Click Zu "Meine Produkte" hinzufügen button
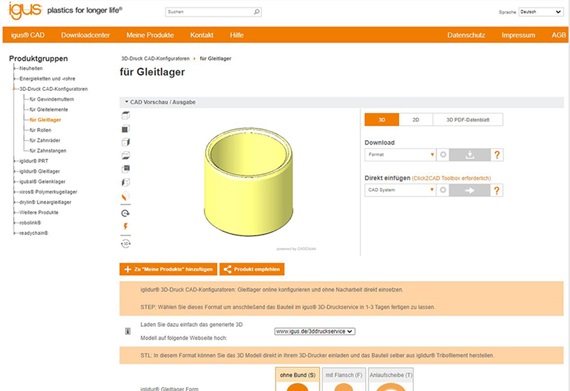The width and height of the screenshot is (570, 391). coord(168,269)
